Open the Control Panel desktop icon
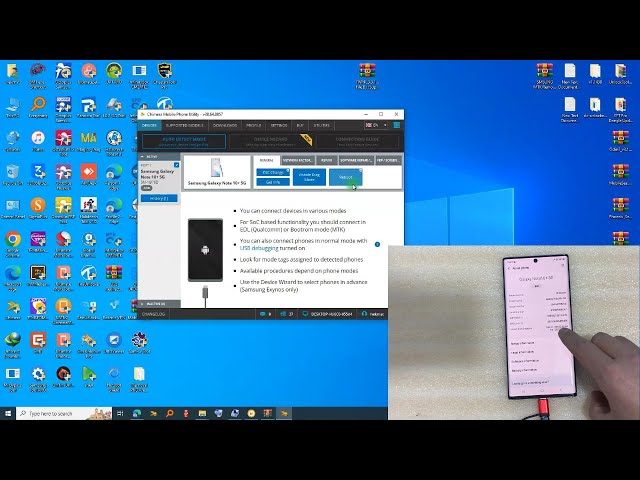The image size is (640, 480). tap(13, 208)
